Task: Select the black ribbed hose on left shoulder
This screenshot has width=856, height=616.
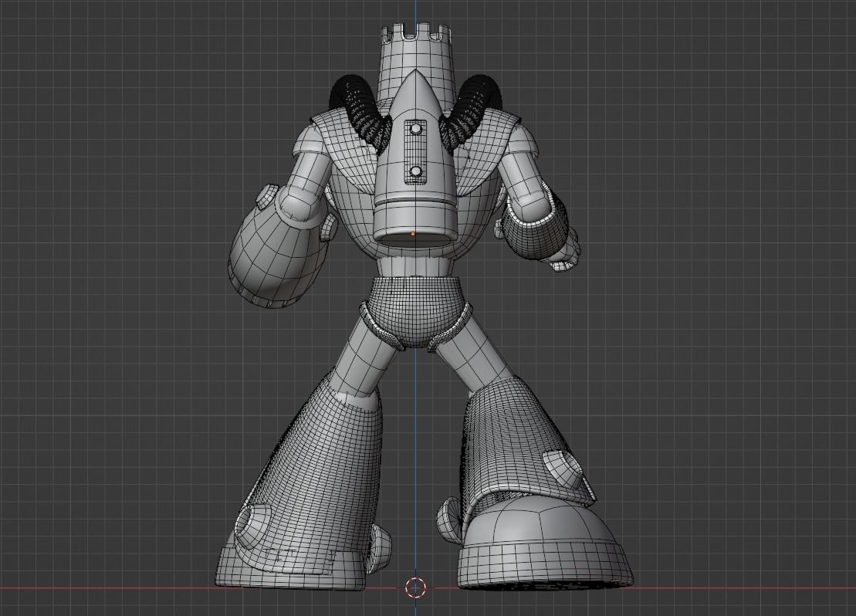Action: (x=360, y=112)
